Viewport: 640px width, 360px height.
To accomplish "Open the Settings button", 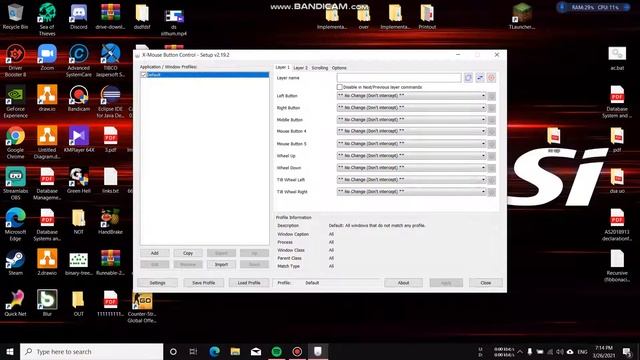I will coord(158,283).
